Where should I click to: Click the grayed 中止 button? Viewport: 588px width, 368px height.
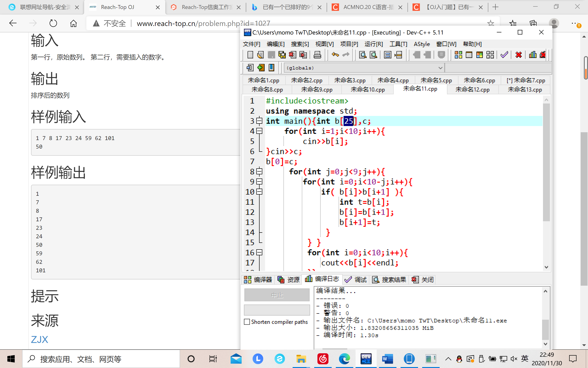coord(277,295)
